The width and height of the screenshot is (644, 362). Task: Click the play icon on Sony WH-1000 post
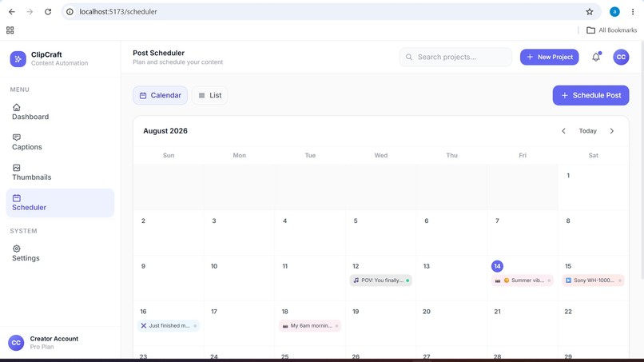point(568,280)
